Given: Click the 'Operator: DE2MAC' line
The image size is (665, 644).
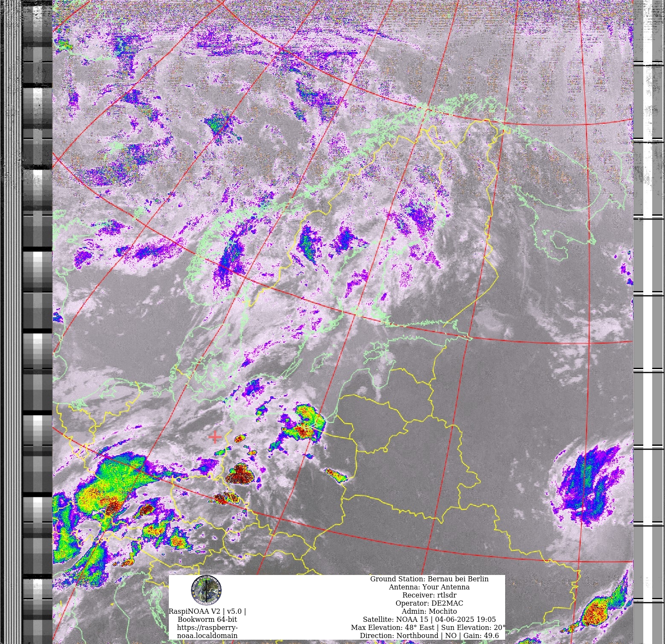Looking at the screenshot, I should pos(429,603).
